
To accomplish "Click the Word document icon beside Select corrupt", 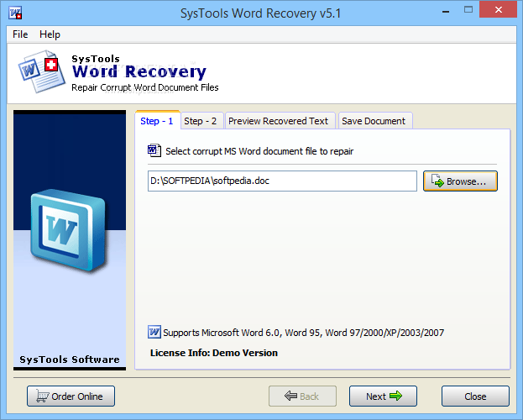I will tap(154, 150).
